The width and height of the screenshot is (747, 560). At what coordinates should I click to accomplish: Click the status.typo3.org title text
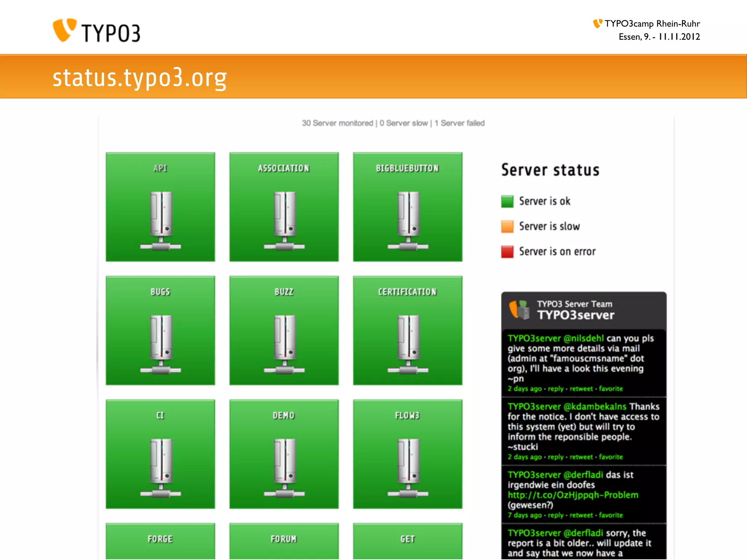[140, 78]
